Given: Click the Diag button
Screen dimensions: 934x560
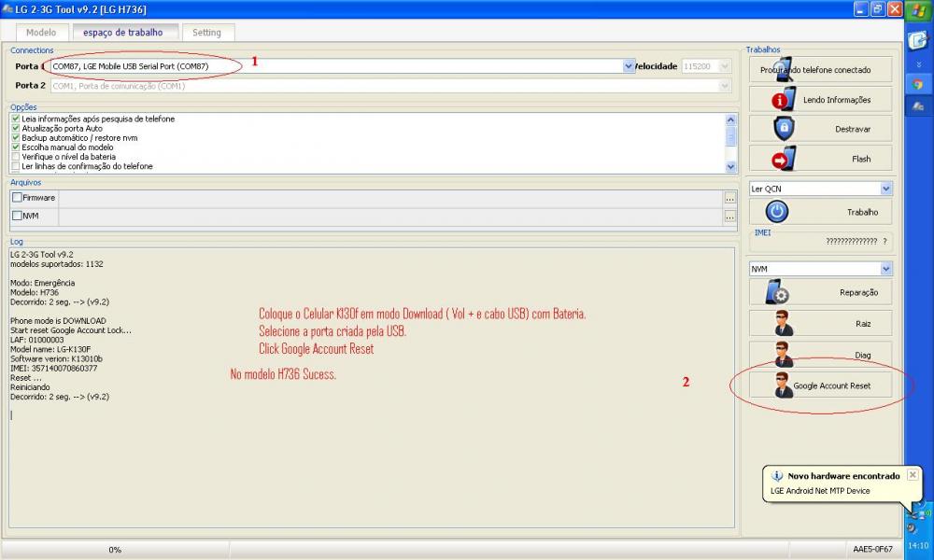Looking at the screenshot, I should point(820,354).
